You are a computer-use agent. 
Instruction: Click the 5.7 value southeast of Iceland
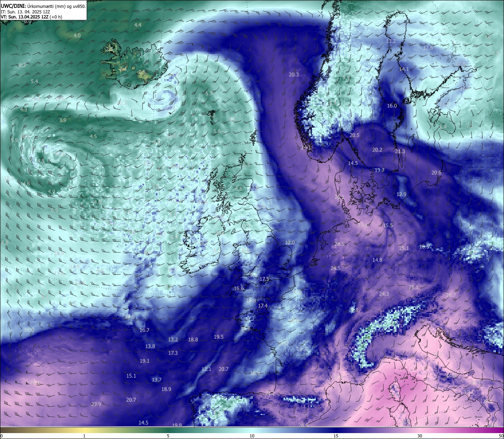(x=209, y=93)
